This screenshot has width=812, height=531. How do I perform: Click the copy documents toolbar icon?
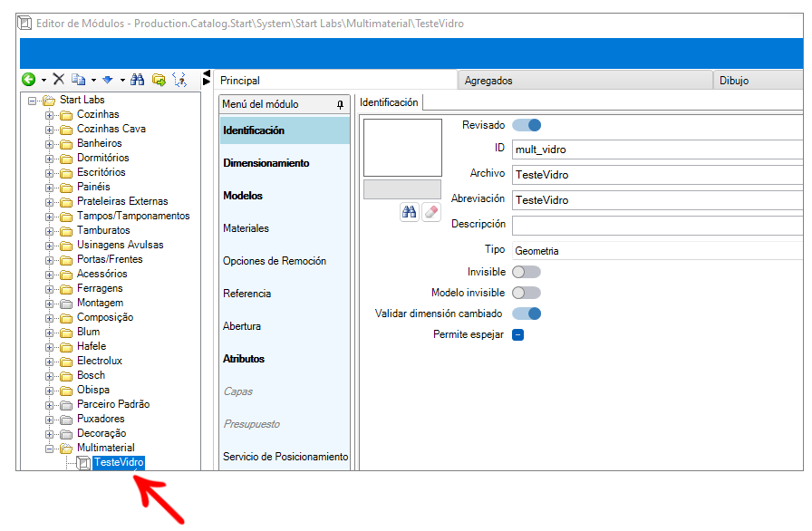click(x=79, y=80)
